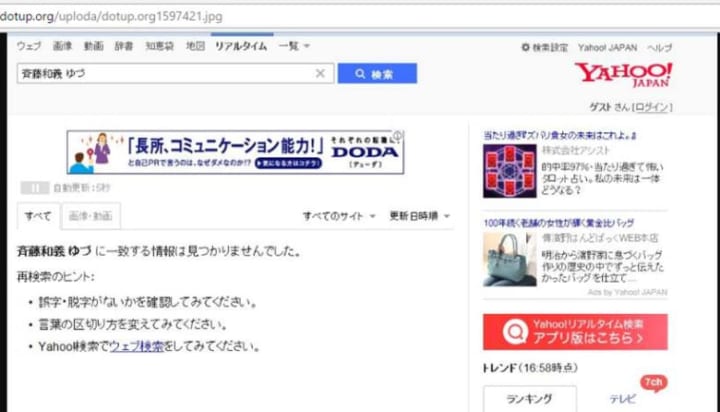Clear the search box with the X icon
Screen dimensions: 720x412
320,74
